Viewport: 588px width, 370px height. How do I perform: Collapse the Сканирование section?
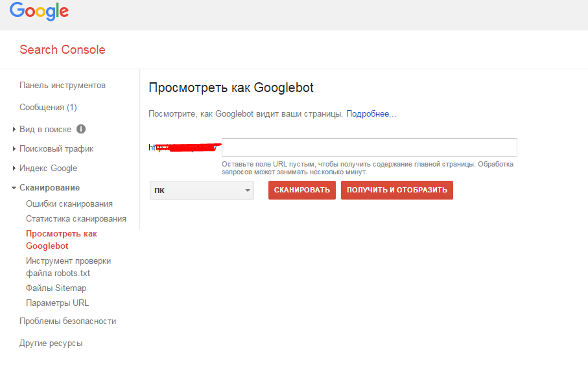click(x=49, y=187)
